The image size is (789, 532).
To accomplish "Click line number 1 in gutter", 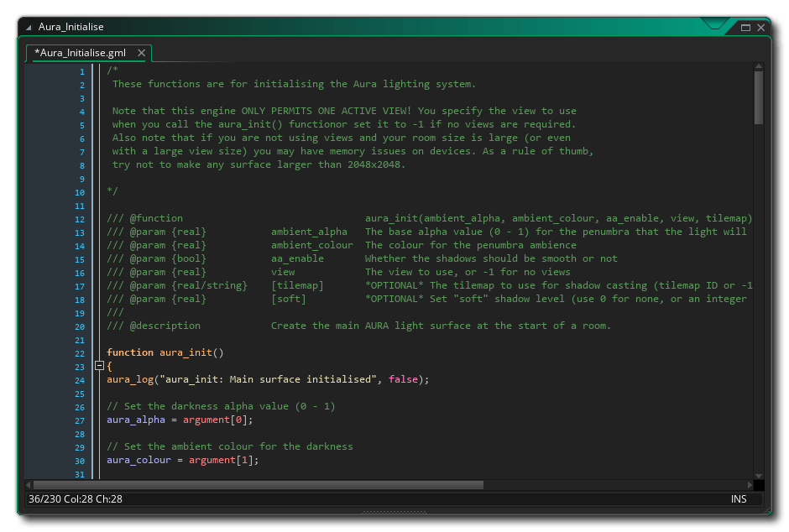I will coord(82,72).
